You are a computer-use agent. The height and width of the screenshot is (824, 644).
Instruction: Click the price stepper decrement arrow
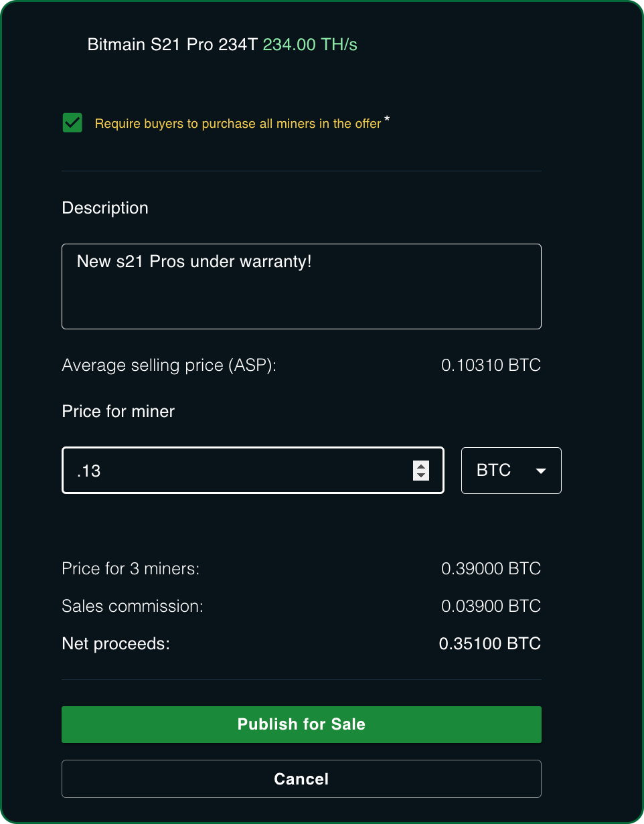point(421,475)
